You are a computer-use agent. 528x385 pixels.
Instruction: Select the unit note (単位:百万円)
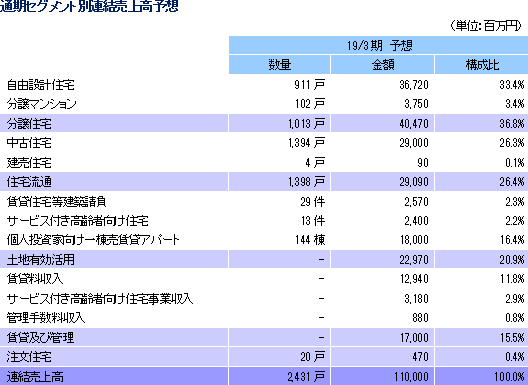[486, 26]
